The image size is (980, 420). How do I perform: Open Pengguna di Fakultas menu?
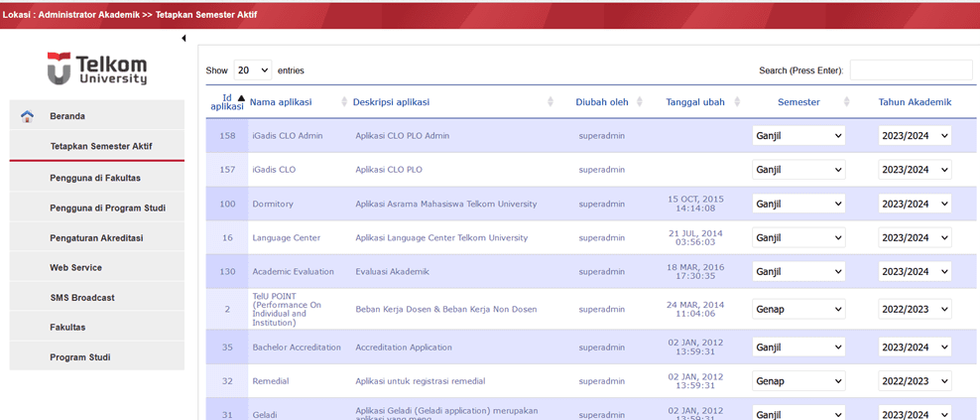tap(97, 178)
